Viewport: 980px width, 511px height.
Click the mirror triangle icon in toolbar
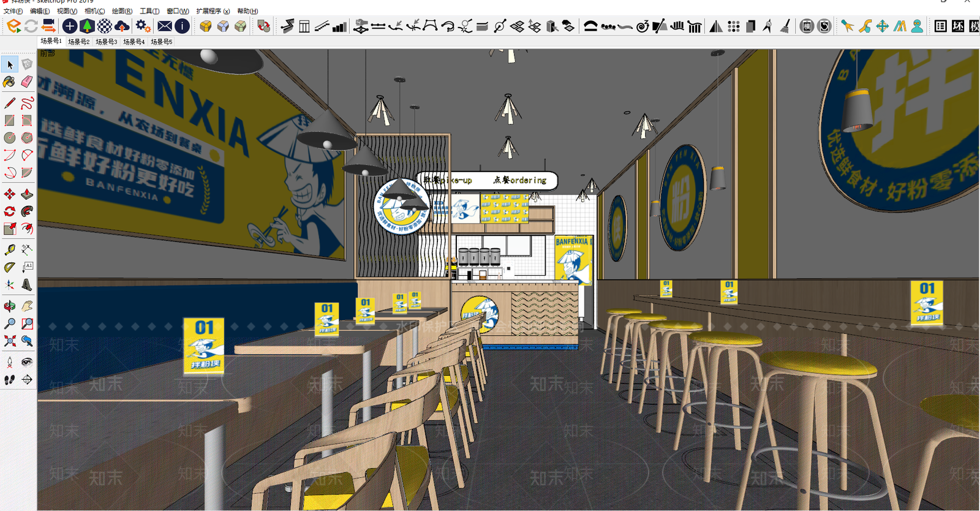[715, 26]
